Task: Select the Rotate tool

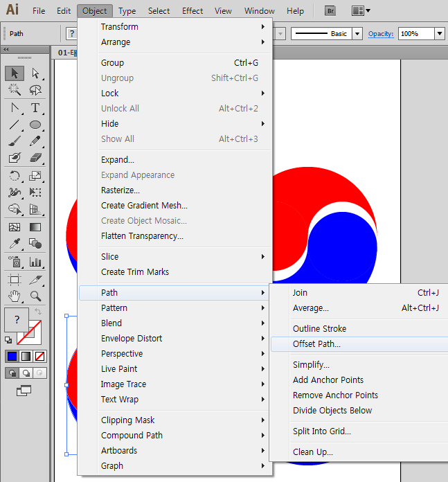Action: [15, 176]
